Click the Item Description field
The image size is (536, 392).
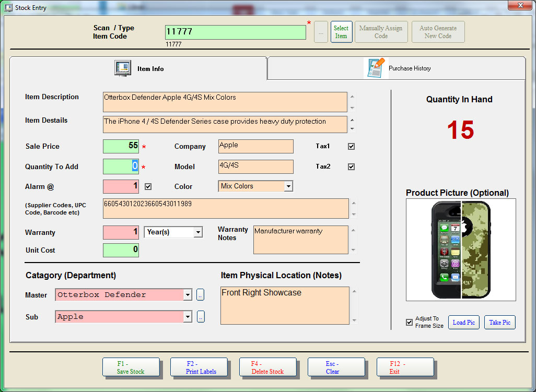225,102
